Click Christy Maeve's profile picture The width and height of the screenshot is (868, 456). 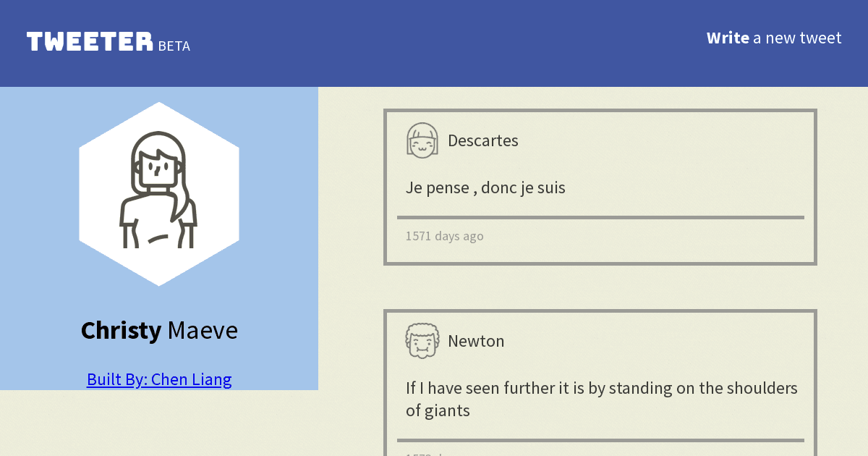[x=159, y=192]
